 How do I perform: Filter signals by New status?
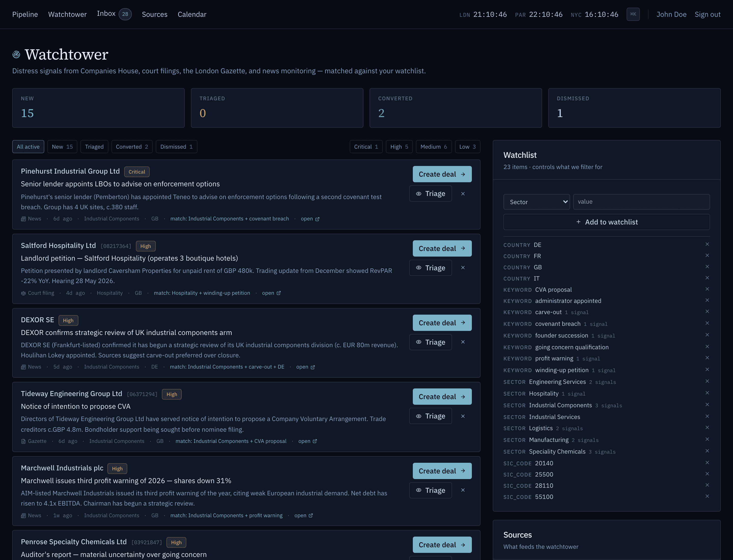62,147
